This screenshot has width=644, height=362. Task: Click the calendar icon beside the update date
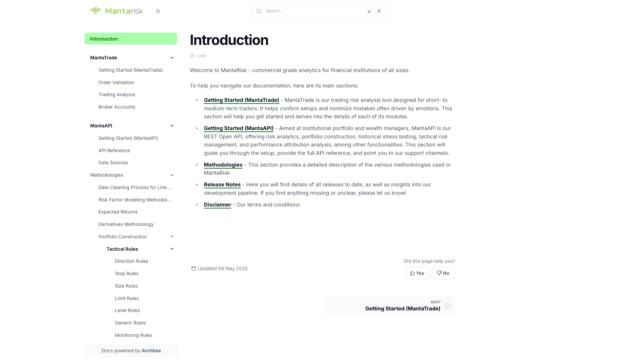pos(194,268)
